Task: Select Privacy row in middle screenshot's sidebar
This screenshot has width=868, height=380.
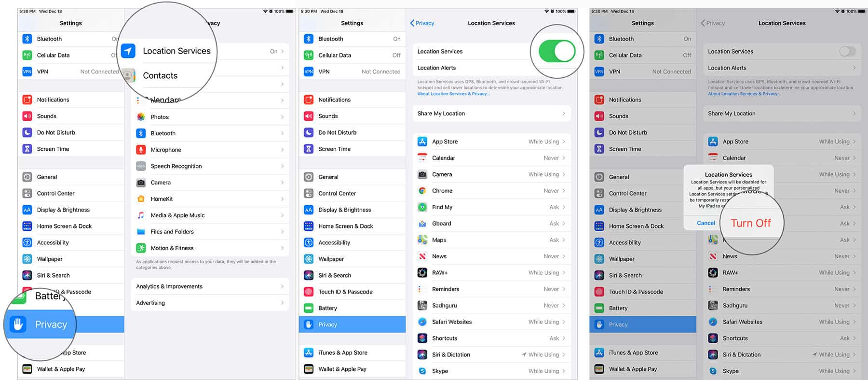Action: coord(353,324)
